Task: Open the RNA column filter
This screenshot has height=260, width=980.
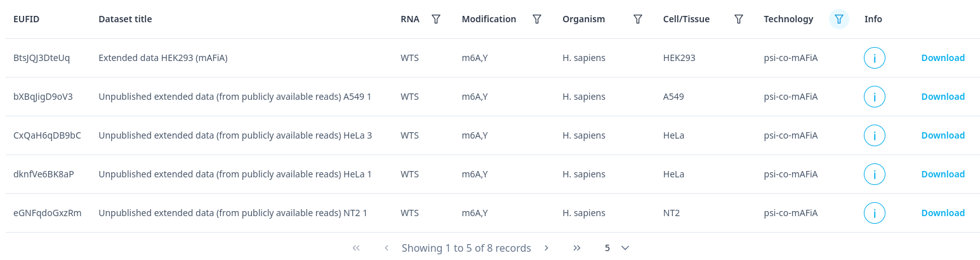Action: (436, 19)
